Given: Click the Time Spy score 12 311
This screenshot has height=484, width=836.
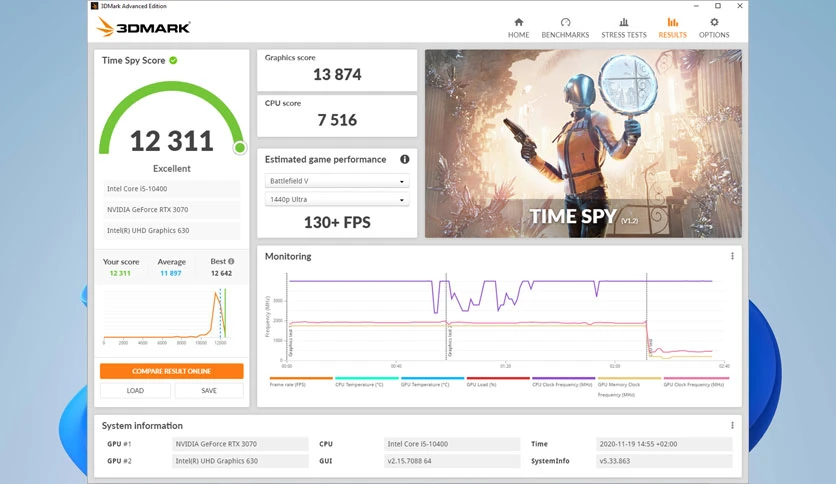Looking at the screenshot, I should pyautogui.click(x=172, y=141).
